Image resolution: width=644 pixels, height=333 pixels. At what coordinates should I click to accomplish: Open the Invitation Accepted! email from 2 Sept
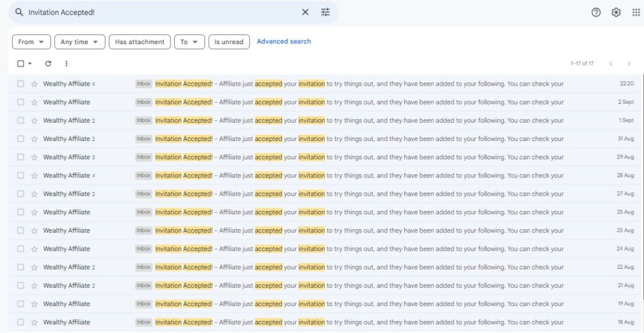coord(325,102)
